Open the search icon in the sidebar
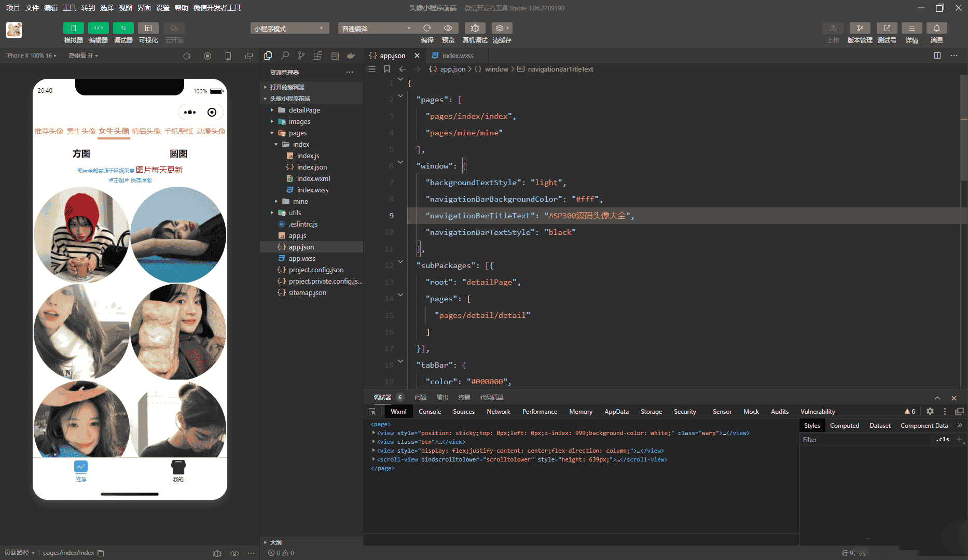The height and width of the screenshot is (560, 968). tap(285, 55)
